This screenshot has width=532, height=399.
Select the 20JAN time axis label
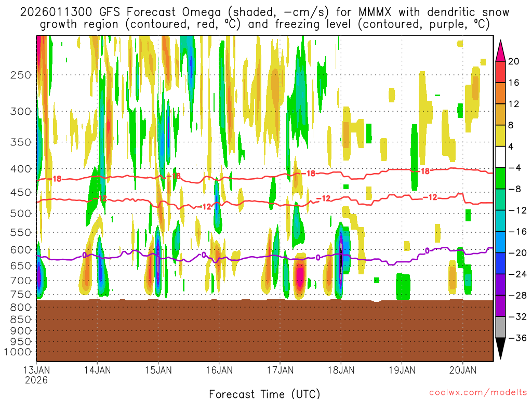(462, 370)
